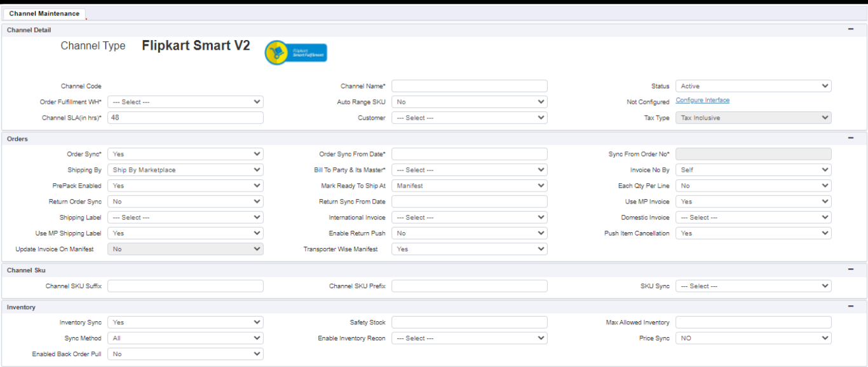Open the Order Sync dropdown
This screenshot has height=367, width=868.
coord(185,154)
